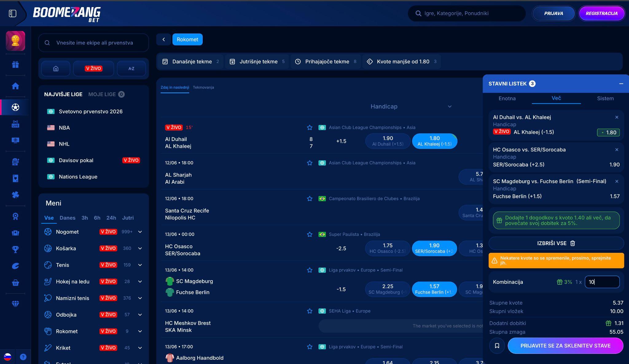Screen dimensions: 629x364
Task: Favorite the AL Sharjah vs Al Arabi match
Action: tap(310, 163)
